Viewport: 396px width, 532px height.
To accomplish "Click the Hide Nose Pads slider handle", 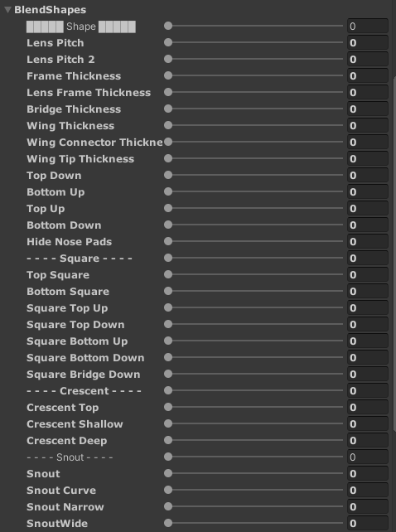I will tap(168, 241).
